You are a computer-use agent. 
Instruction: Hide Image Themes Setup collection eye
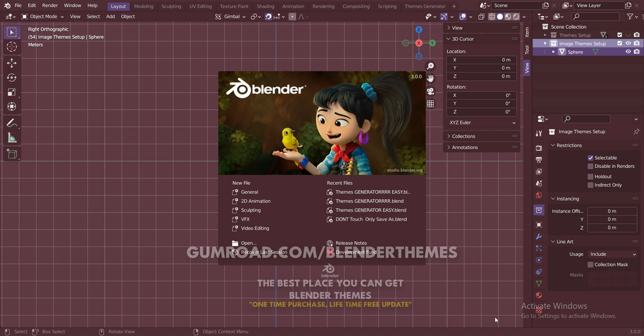[x=628, y=44]
